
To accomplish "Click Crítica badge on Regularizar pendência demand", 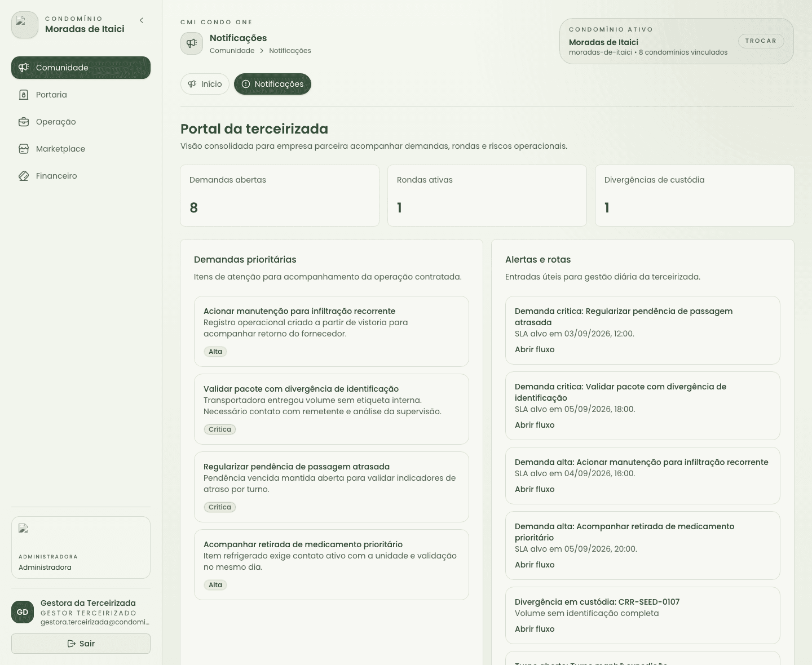I will pyautogui.click(x=220, y=507).
